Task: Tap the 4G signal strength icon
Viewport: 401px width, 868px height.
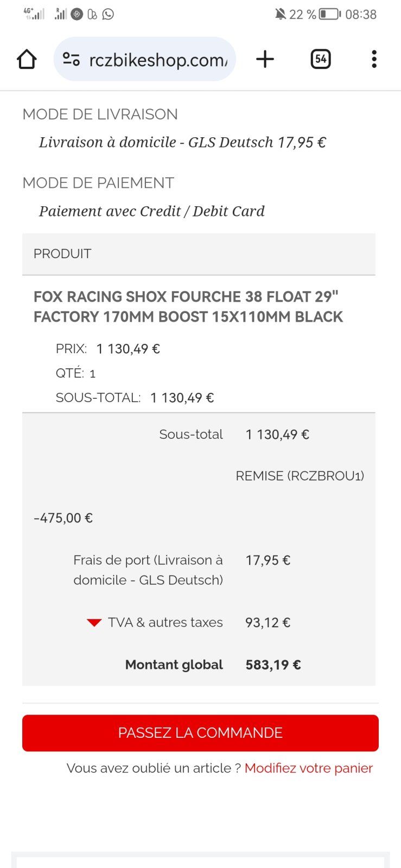Action: pyautogui.click(x=34, y=14)
